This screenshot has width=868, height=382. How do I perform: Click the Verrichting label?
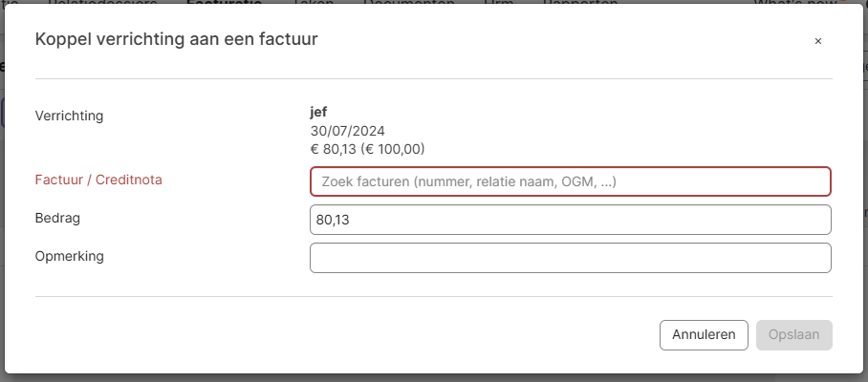coord(69,116)
